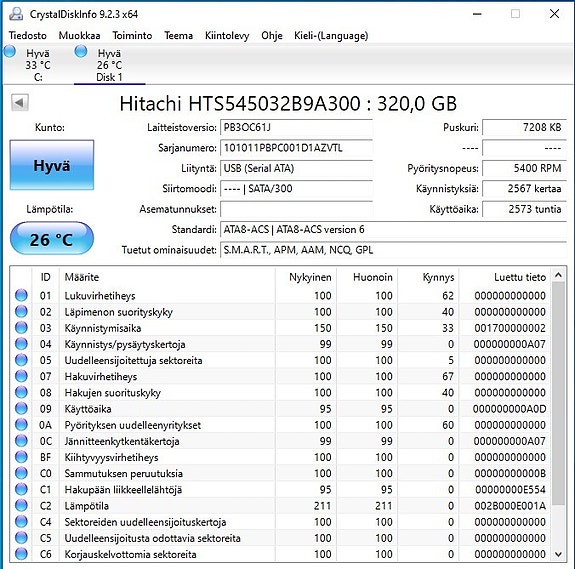Open the Kiintolevy menu
Viewport: 575px width, 569px height.
(x=227, y=36)
